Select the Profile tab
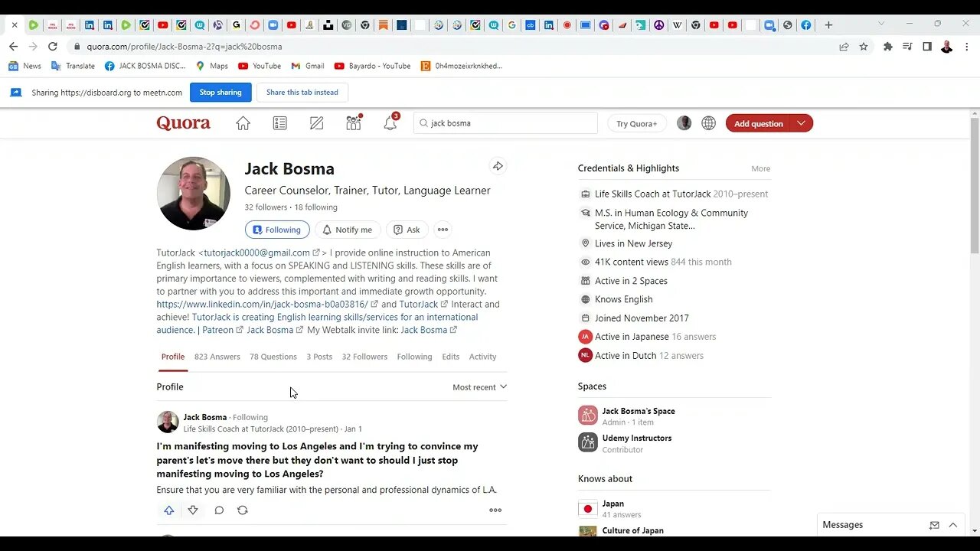 point(173,357)
